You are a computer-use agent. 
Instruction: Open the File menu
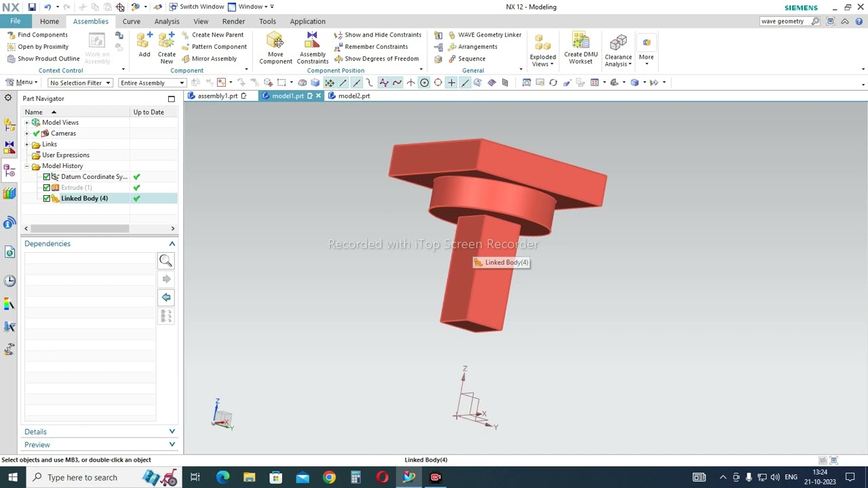tap(15, 21)
